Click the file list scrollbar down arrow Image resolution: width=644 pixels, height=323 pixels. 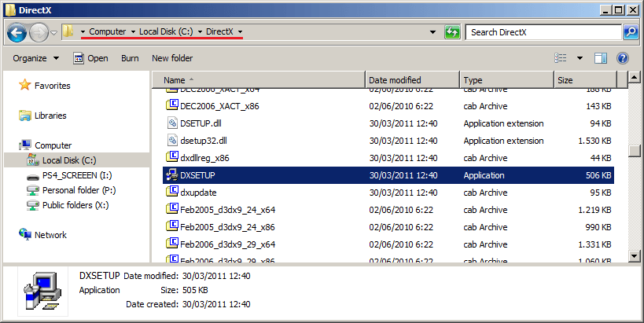click(x=634, y=256)
